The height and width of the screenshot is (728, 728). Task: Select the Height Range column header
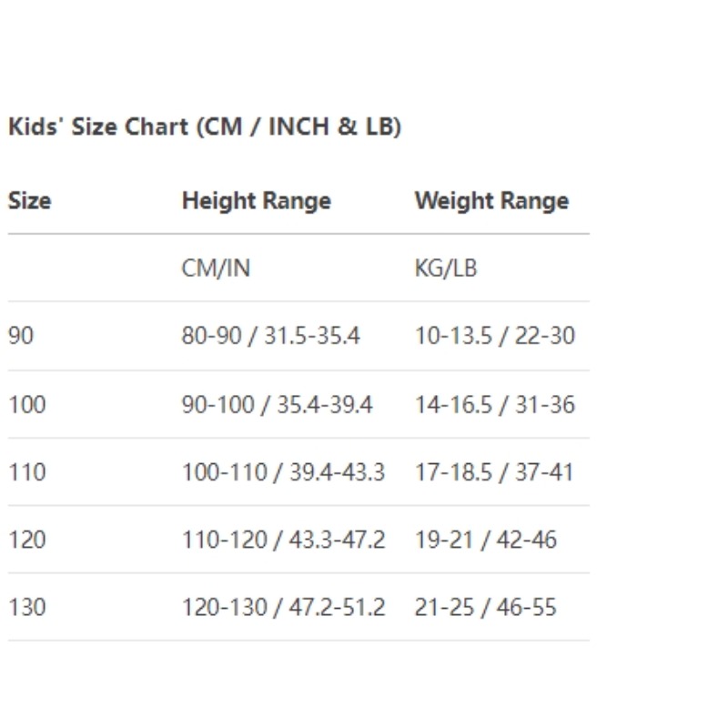pos(257,201)
